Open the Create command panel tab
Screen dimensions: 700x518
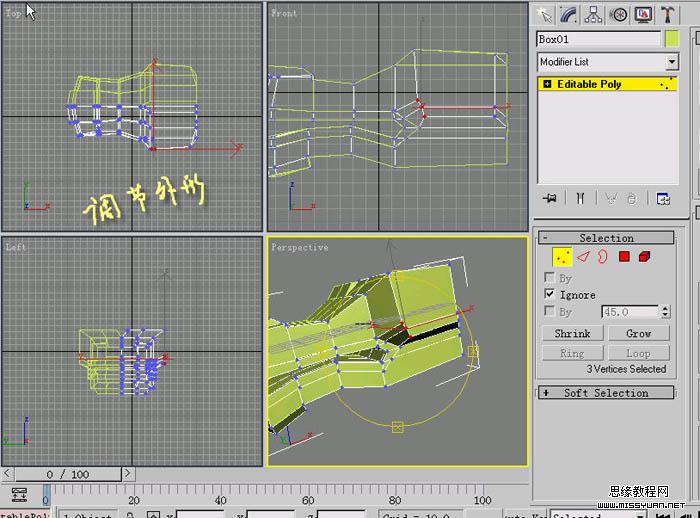click(544, 15)
